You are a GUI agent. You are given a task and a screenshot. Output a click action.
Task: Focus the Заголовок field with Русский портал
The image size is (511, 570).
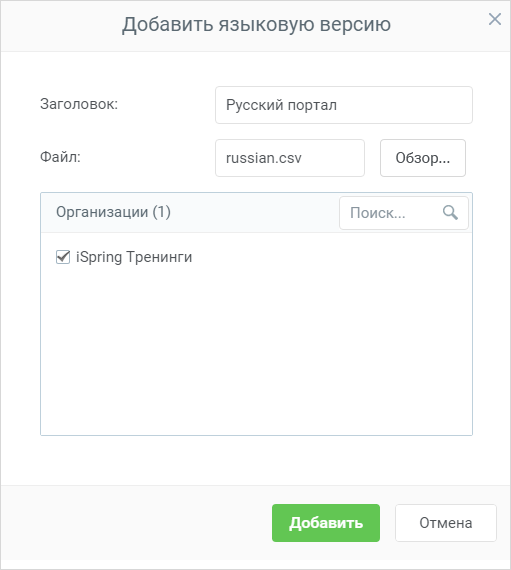coord(344,105)
